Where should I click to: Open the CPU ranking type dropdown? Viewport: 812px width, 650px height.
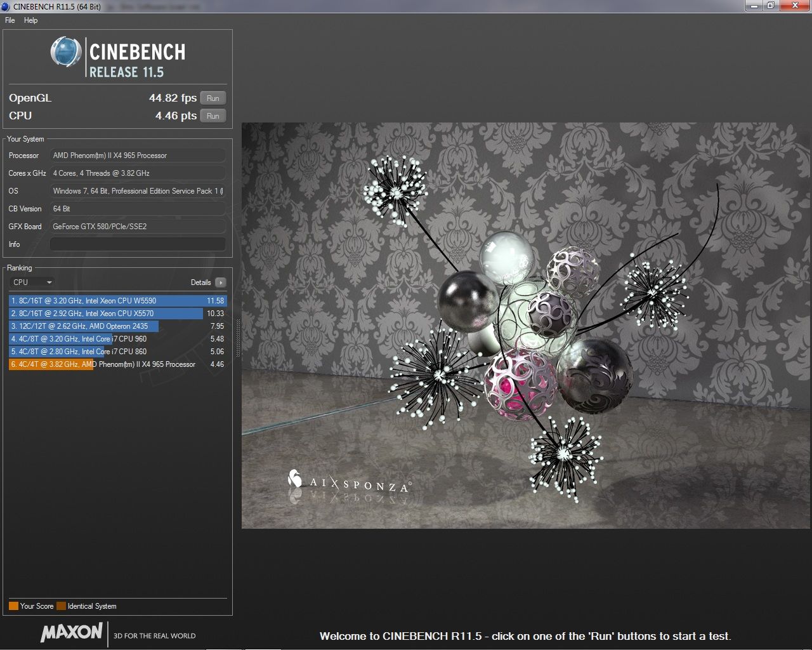pos(32,282)
